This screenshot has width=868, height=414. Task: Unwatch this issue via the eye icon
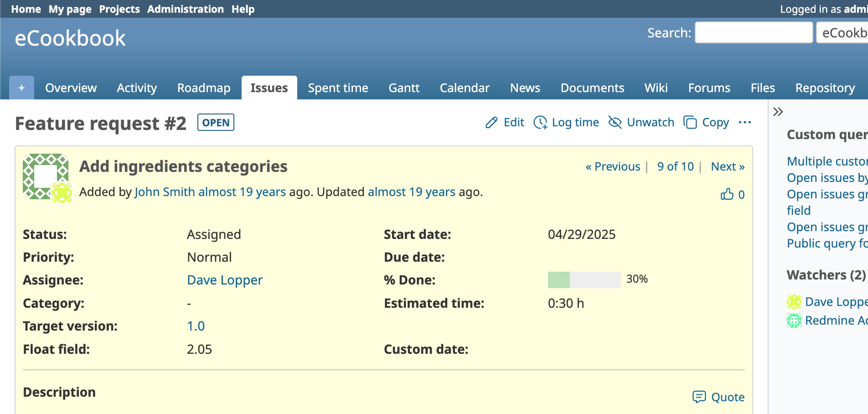coord(615,123)
